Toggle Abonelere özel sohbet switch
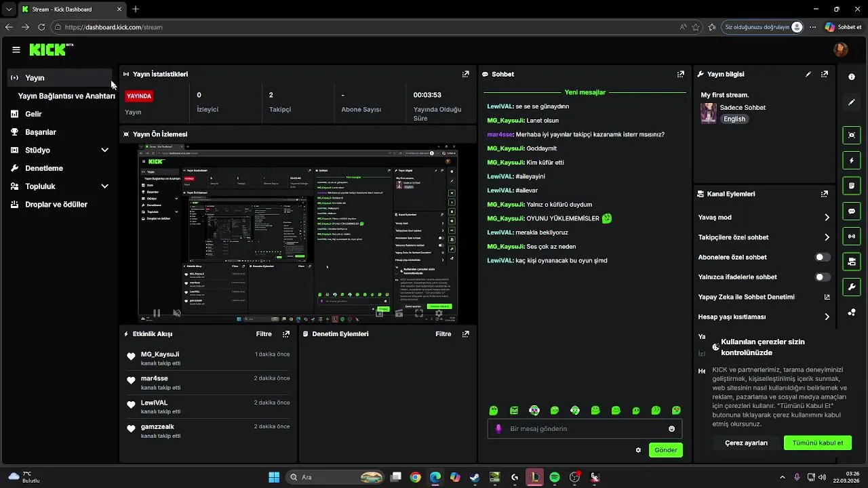This screenshot has width=868, height=488. 822,258
